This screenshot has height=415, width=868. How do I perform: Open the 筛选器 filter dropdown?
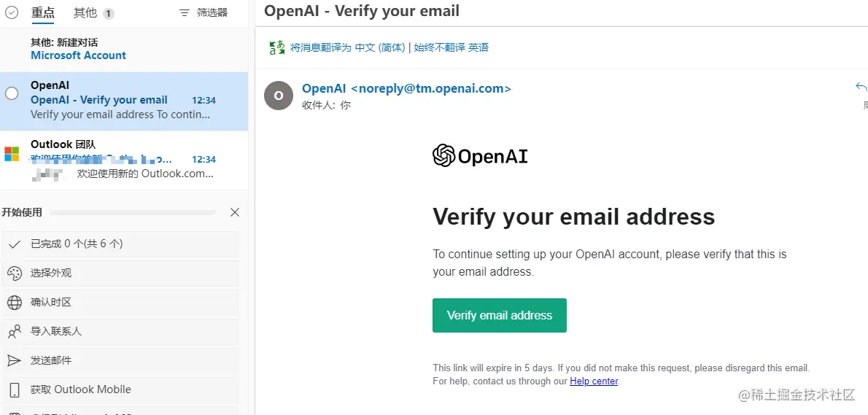204,12
